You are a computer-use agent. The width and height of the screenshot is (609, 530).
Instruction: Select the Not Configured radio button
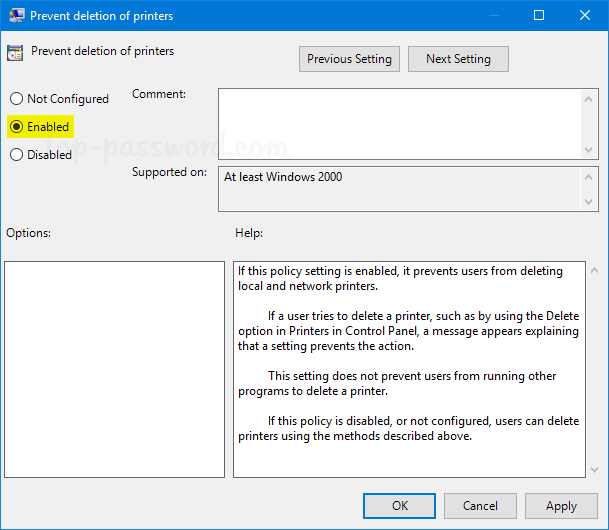tap(16, 99)
